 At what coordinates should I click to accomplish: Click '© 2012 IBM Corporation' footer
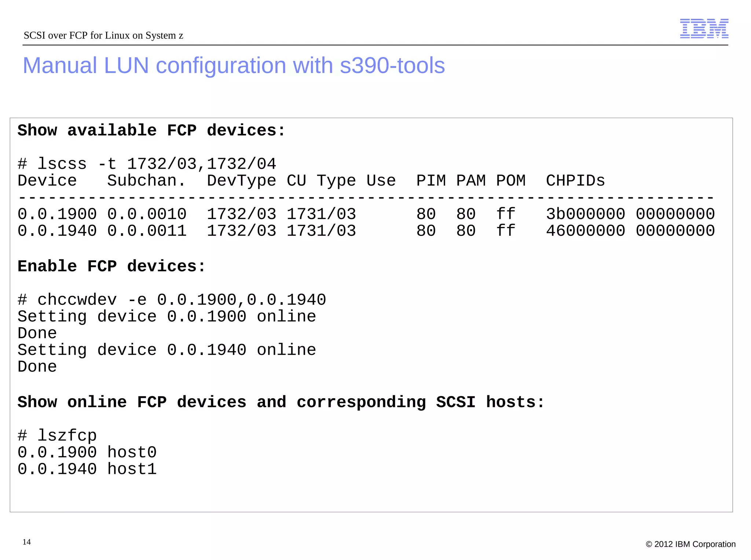click(690, 544)
